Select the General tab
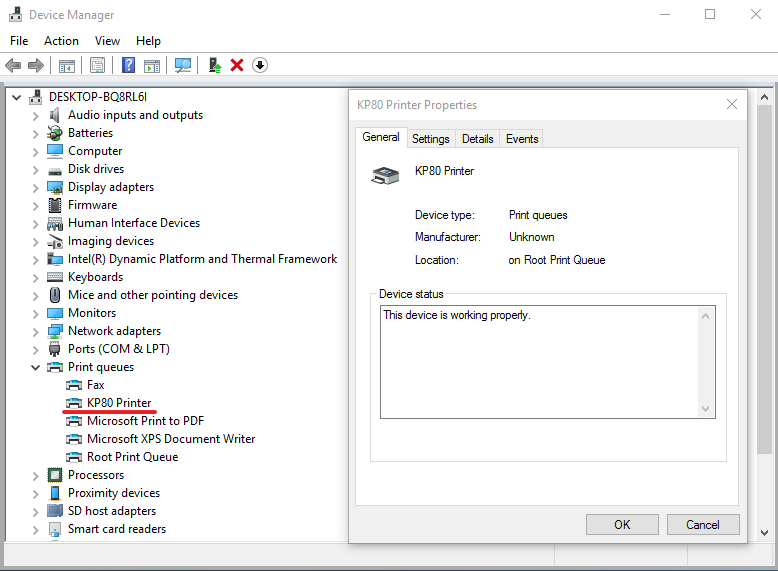 click(x=381, y=137)
